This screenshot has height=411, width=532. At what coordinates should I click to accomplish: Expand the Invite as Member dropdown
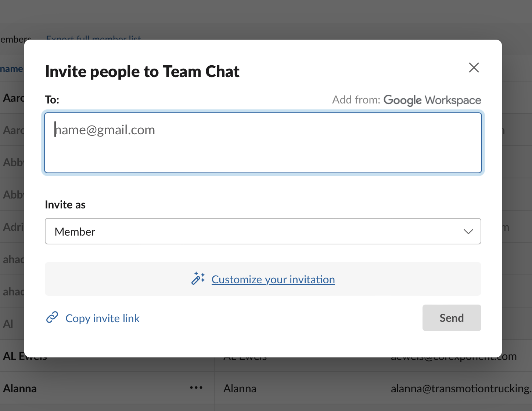pos(263,232)
